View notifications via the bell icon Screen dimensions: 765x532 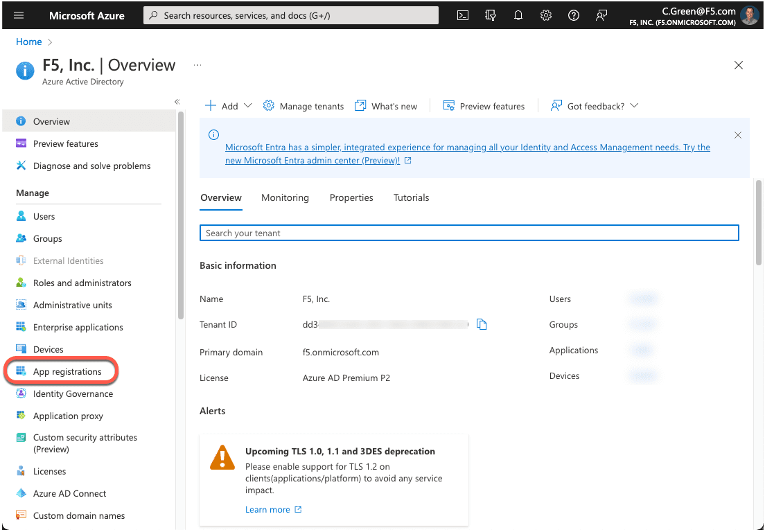point(518,15)
